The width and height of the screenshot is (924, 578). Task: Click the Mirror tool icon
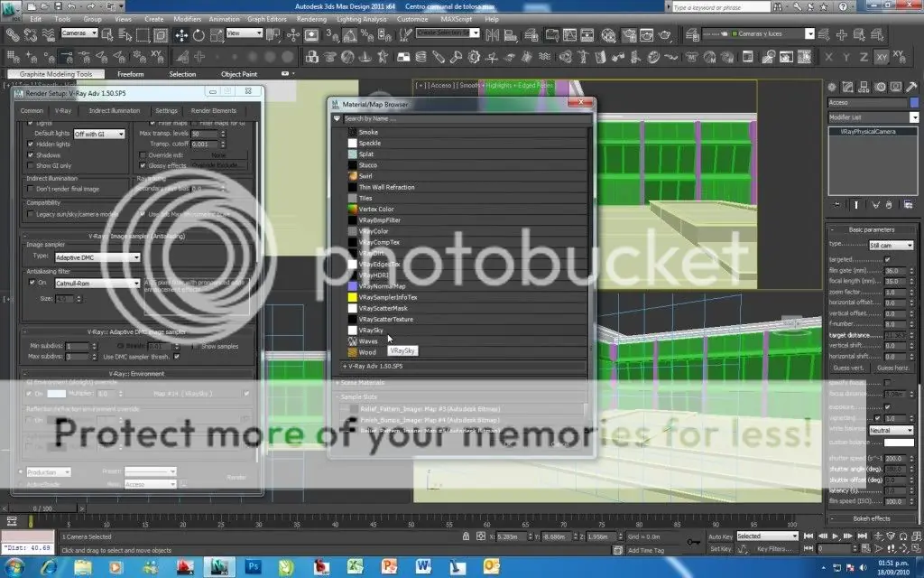[x=492, y=35]
